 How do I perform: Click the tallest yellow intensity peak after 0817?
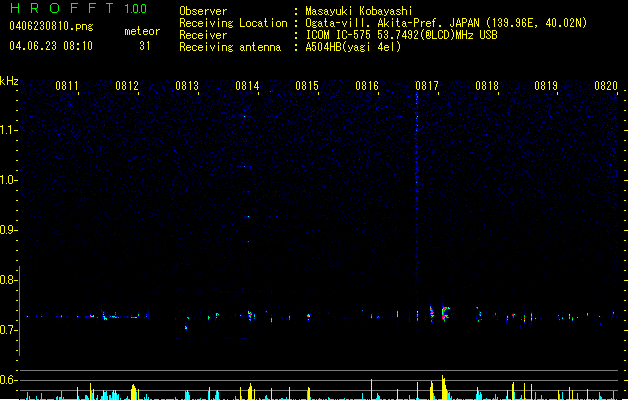click(444, 387)
